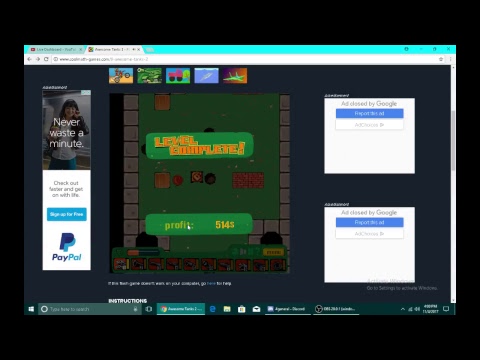Image resolution: width=480 pixels, height=360 pixels.
Task: Open the Mail app from taskbar
Action: (x=256, y=309)
